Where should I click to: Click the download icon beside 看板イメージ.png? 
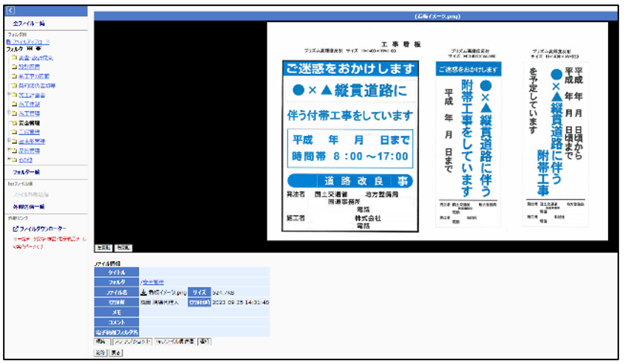click(143, 292)
